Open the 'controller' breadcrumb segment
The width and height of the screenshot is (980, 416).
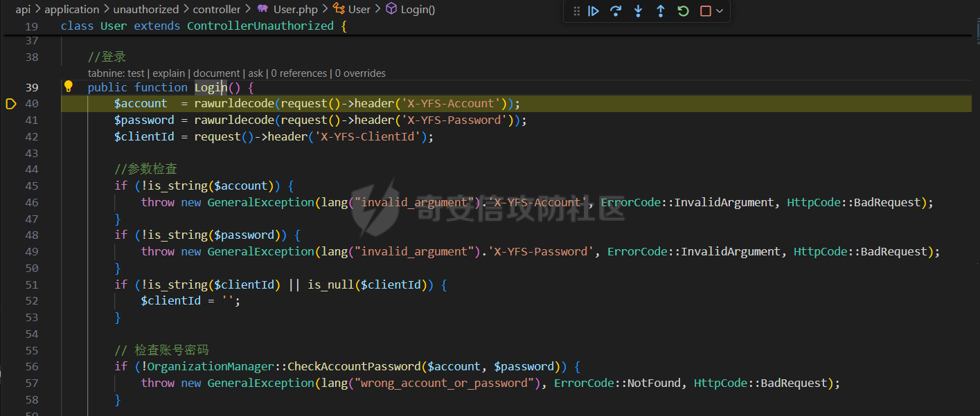tap(217, 9)
